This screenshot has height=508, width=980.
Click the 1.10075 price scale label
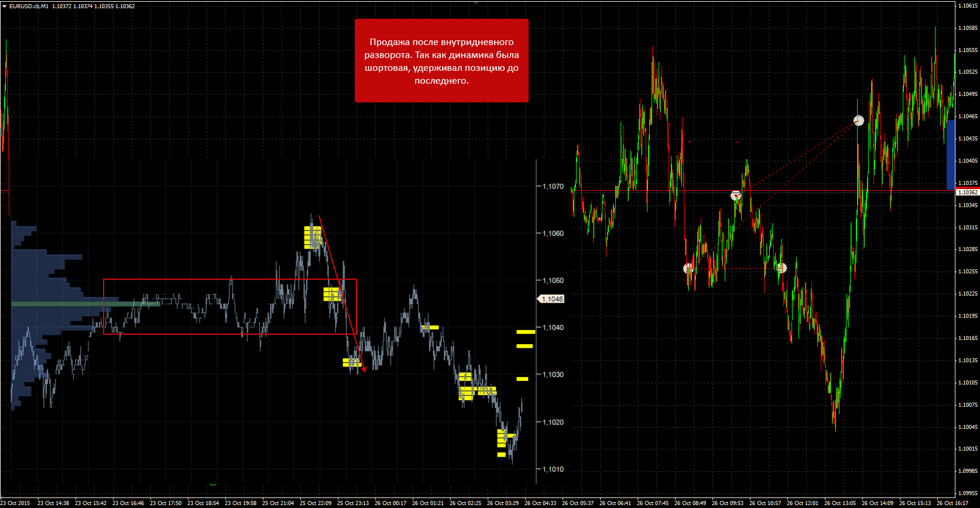click(x=968, y=404)
